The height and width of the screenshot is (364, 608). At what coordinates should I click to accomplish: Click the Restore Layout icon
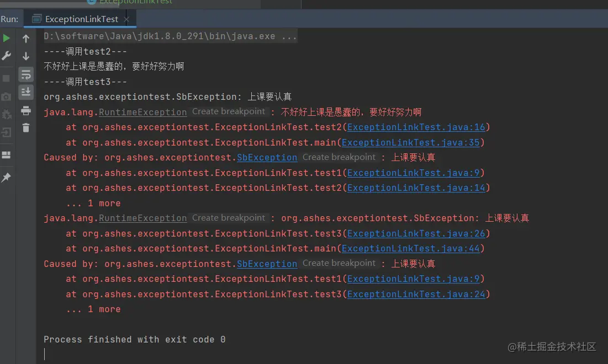(x=6, y=155)
